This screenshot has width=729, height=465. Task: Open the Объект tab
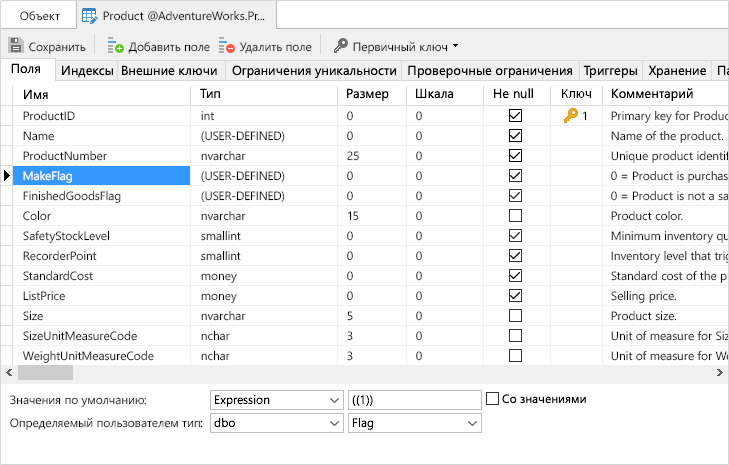click(x=40, y=16)
